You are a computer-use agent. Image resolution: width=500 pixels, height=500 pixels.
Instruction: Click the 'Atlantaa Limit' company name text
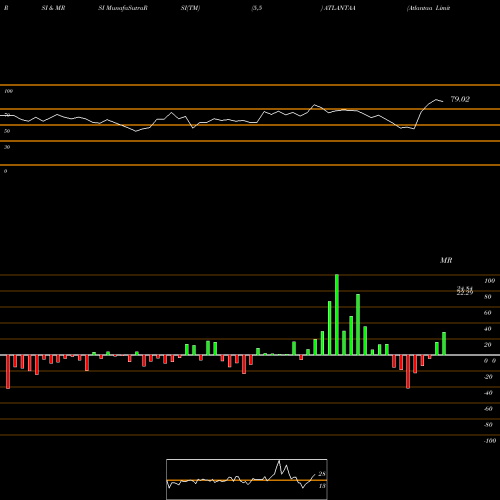click(x=429, y=8)
